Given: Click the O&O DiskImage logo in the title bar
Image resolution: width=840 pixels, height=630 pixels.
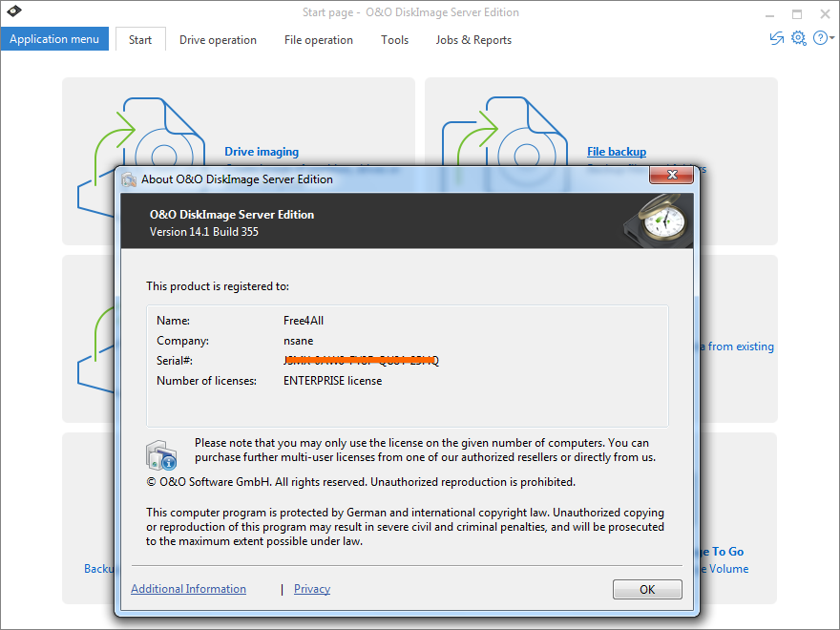Looking at the screenshot, I should tap(14, 10).
